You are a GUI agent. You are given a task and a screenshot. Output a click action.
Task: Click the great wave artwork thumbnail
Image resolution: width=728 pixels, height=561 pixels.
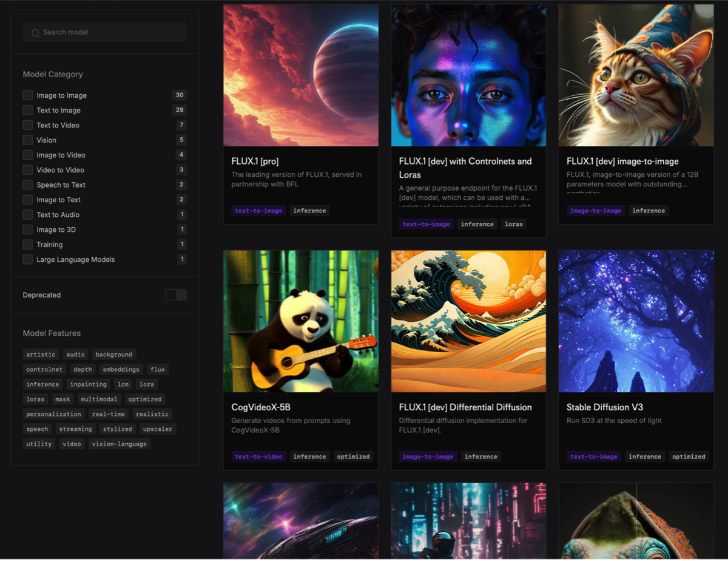468,321
